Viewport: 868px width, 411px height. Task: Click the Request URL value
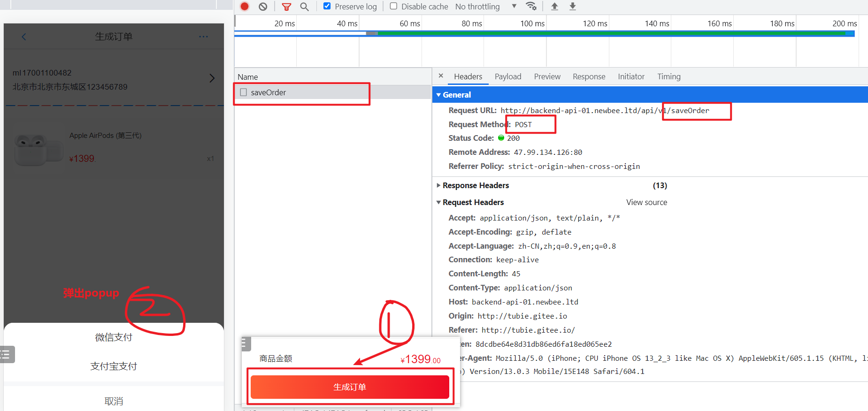click(605, 111)
